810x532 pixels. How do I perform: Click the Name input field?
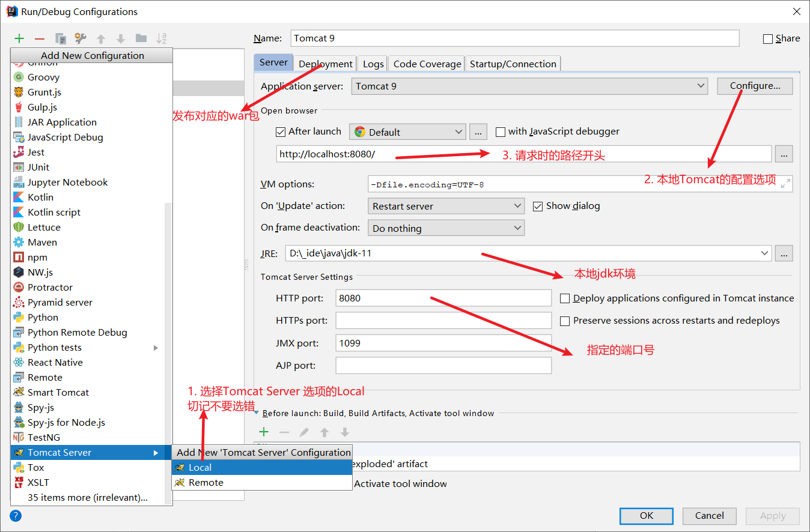515,38
